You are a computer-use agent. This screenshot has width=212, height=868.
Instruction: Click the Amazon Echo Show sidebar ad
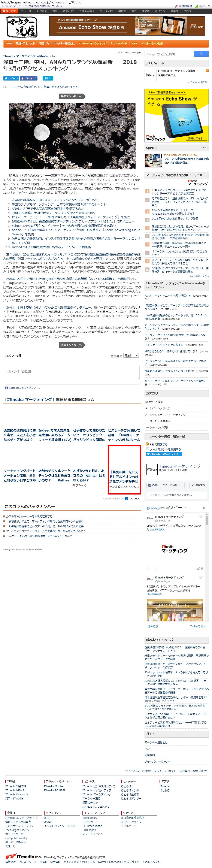177,116
